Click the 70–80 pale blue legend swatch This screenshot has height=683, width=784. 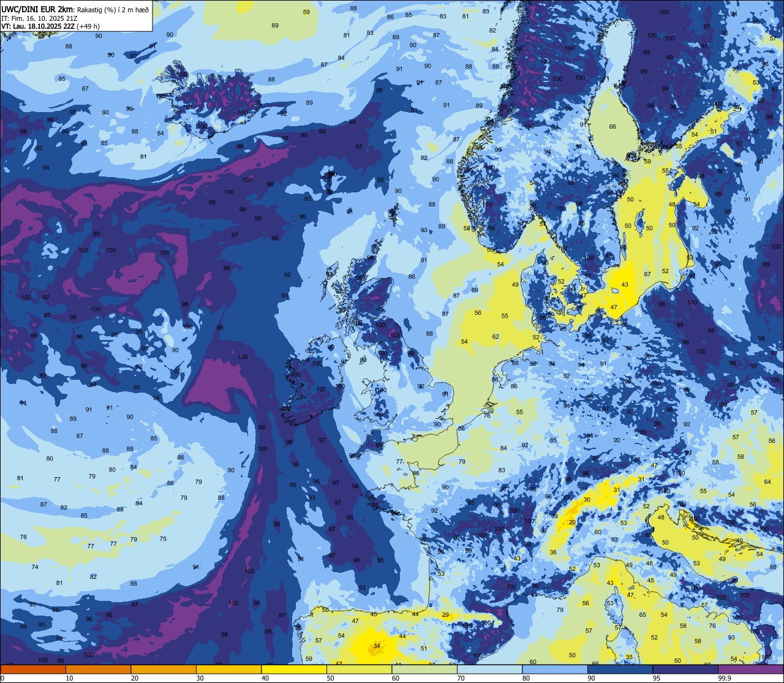click(x=489, y=669)
